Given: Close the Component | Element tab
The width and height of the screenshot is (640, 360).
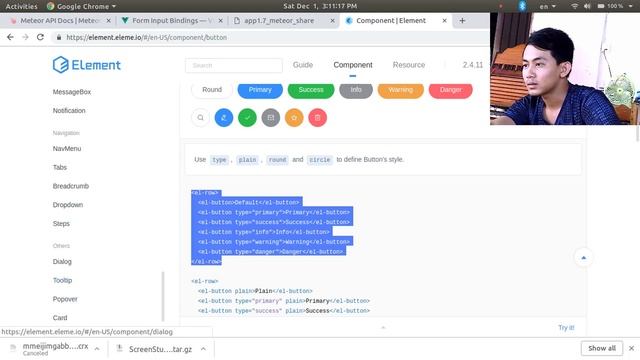Looking at the screenshot, I should pos(444,20).
